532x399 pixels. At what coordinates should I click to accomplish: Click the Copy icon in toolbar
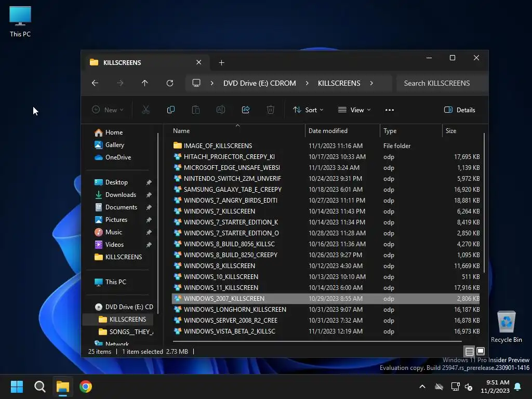coord(170,110)
